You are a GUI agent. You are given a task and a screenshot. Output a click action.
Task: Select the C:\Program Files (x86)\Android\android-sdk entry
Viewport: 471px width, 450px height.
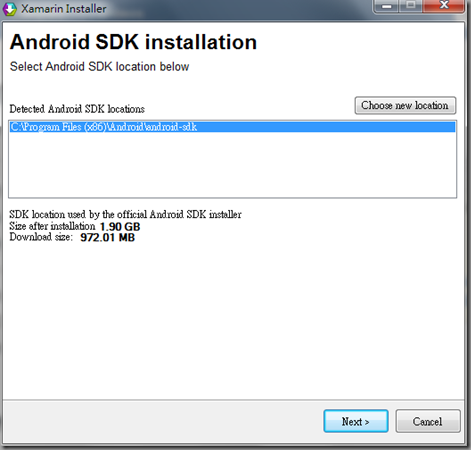(x=232, y=127)
